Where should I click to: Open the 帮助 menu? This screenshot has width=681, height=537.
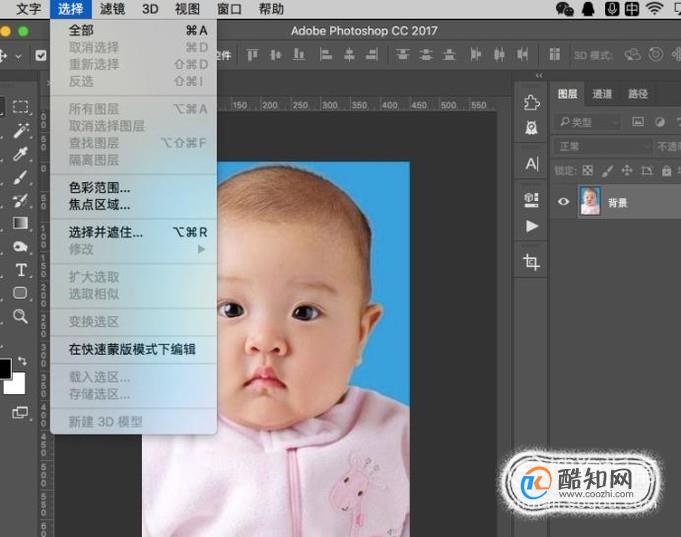pyautogui.click(x=271, y=9)
